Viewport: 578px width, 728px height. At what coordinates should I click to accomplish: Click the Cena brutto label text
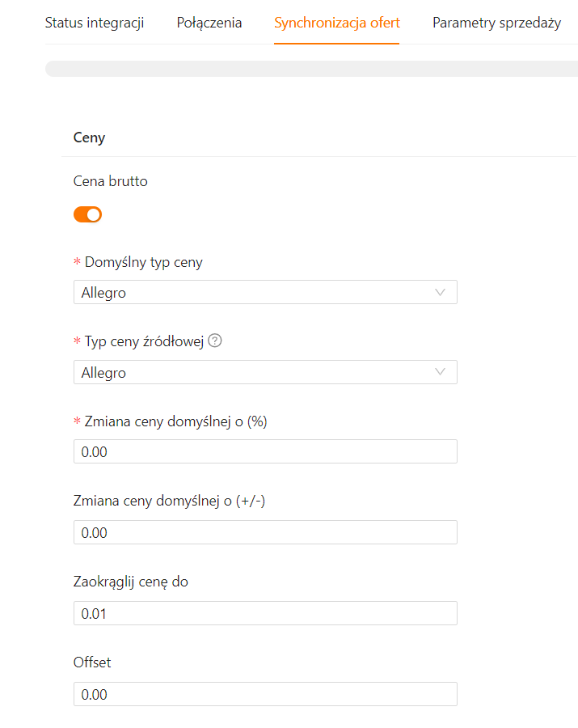[x=111, y=181]
